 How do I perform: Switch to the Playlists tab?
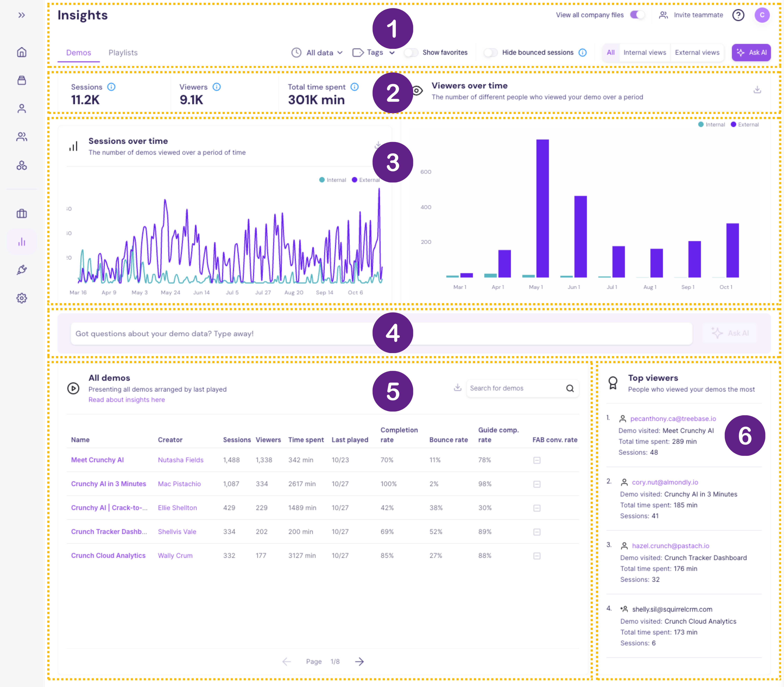pos(123,52)
